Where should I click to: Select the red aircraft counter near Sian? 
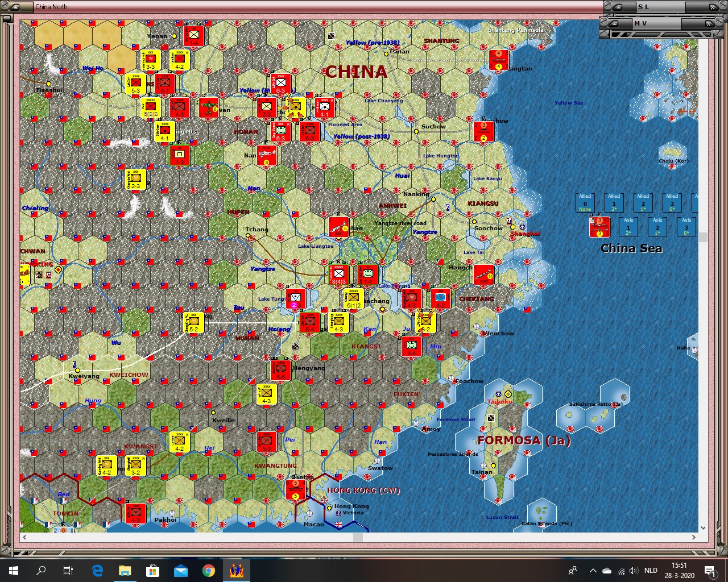[x=208, y=107]
